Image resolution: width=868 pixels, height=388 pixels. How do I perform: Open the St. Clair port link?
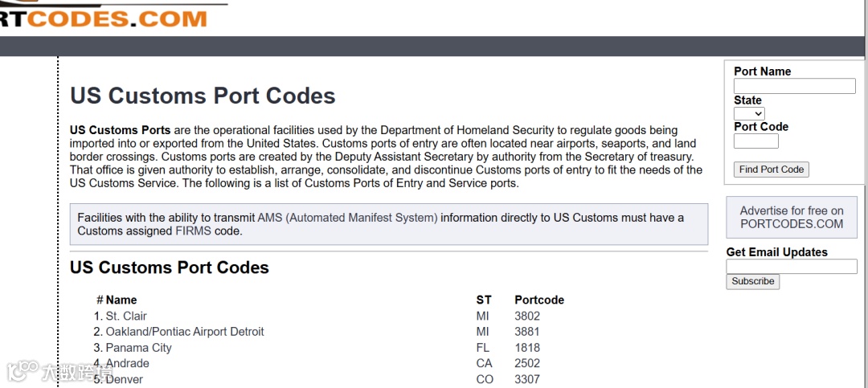coord(126,317)
